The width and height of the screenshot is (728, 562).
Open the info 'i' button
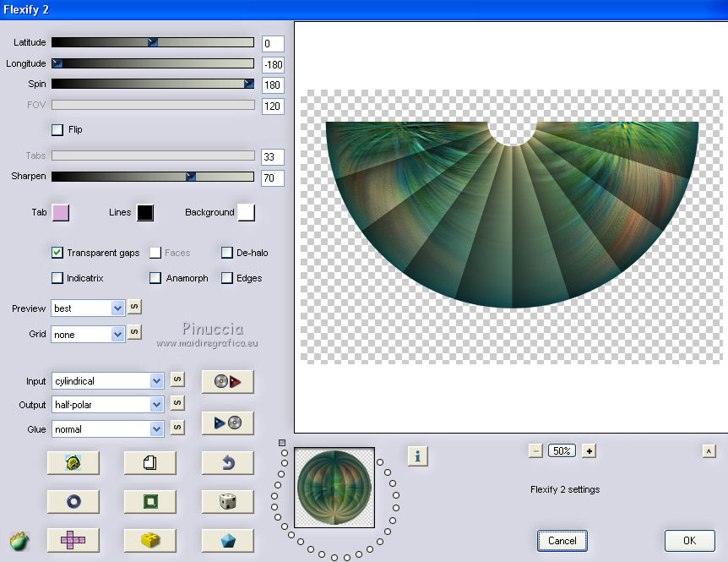point(417,456)
